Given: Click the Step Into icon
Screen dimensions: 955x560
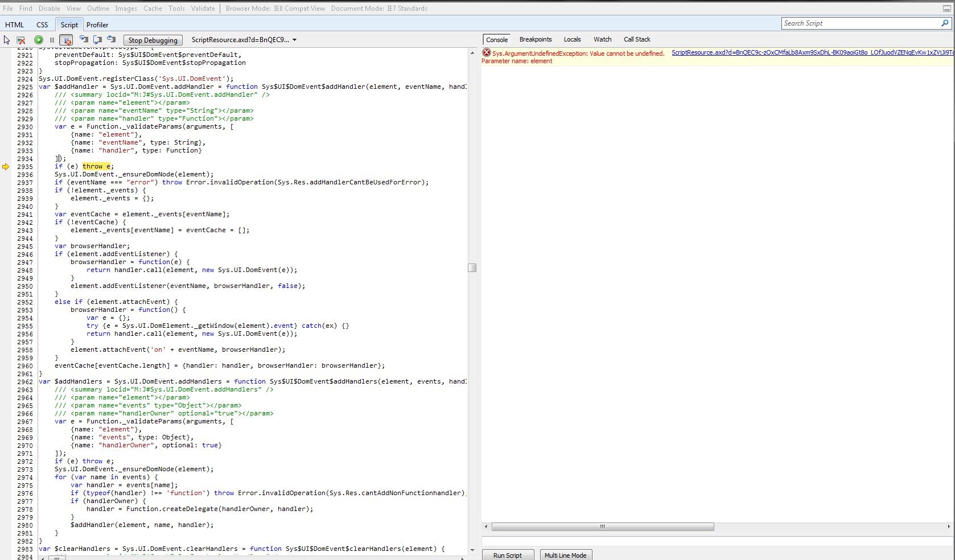Looking at the screenshot, I should pos(84,39).
